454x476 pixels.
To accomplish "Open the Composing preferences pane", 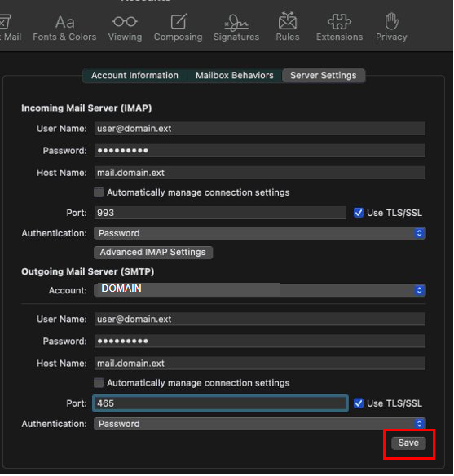I will 179,28.
